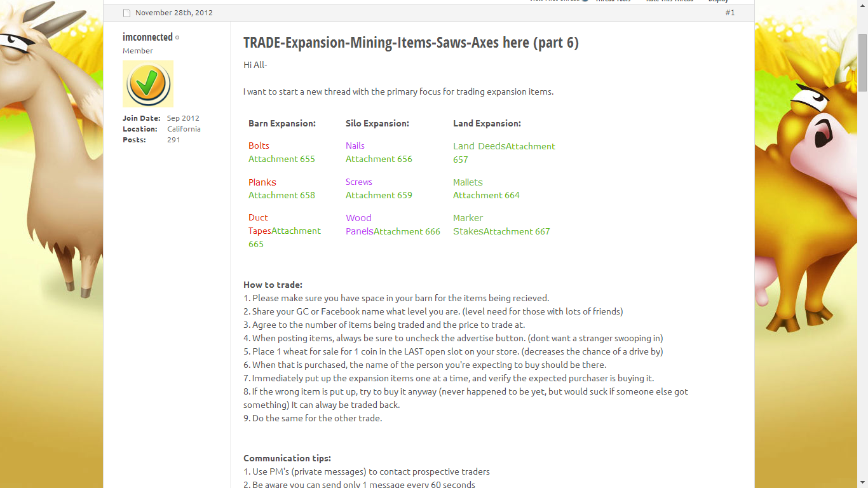Open Attachment 657 for Land Deeds
The width and height of the screenshot is (868, 488).
[x=505, y=153]
